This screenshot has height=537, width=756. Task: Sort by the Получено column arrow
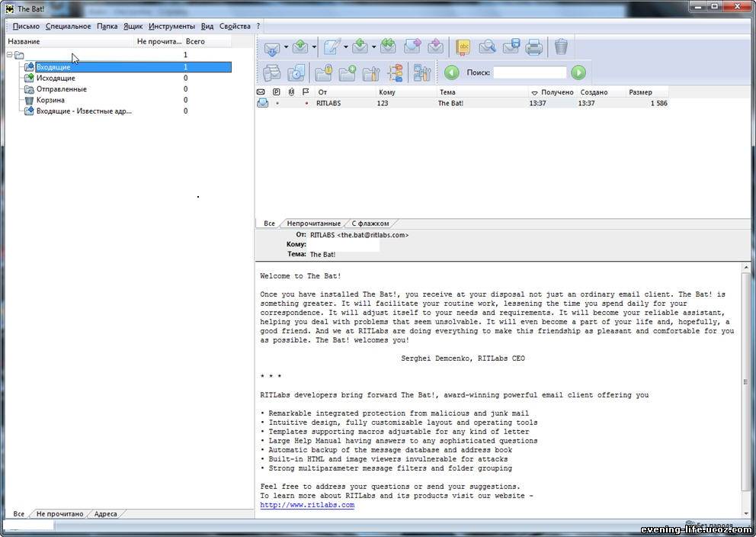click(534, 92)
